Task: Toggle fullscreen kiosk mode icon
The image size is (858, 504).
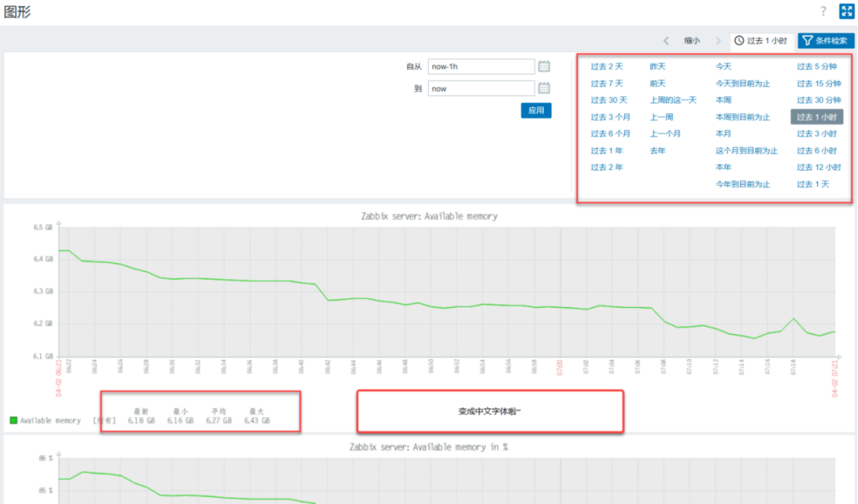Action: pos(845,11)
